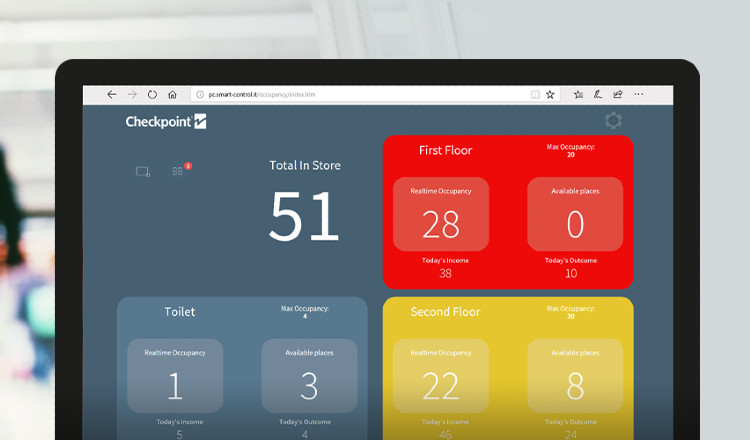This screenshot has height=440, width=750.
Task: Open dashboard settings gear icon
Action: point(613,121)
